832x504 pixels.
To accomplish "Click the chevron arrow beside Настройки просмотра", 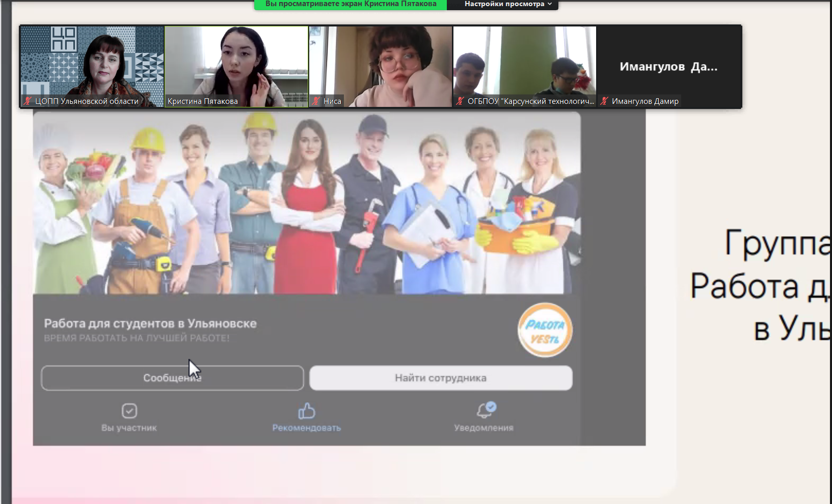I will point(550,4).
